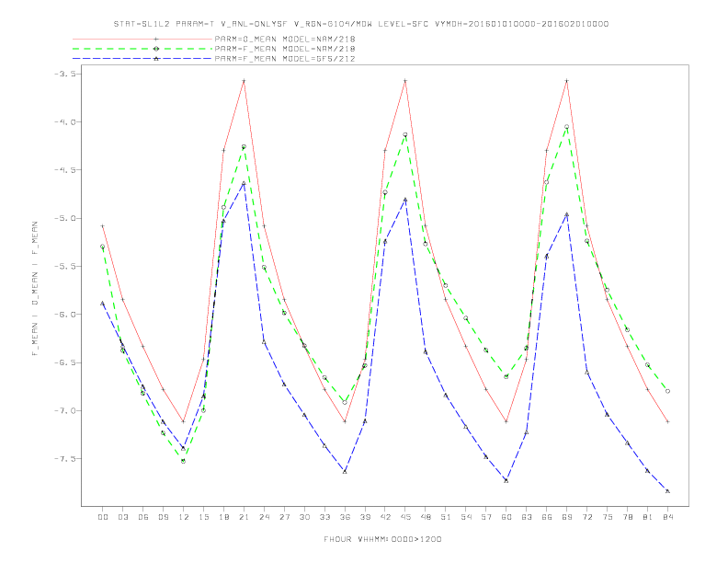
Task: Click x-axis tick label 78
Action: pyautogui.click(x=627, y=517)
